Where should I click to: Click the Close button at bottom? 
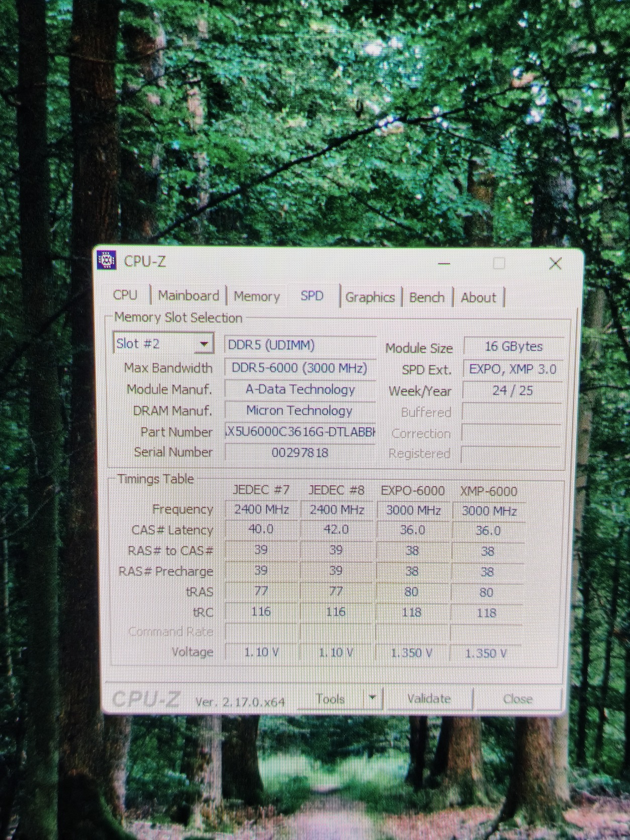pos(517,699)
